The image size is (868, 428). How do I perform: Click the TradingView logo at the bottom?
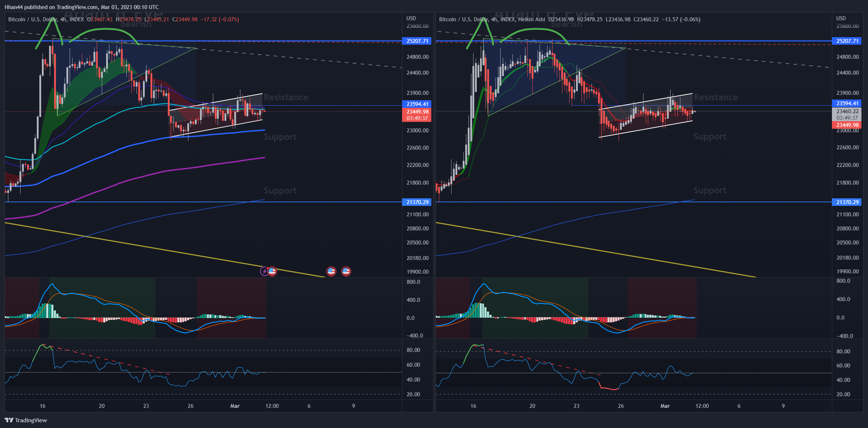(x=26, y=420)
